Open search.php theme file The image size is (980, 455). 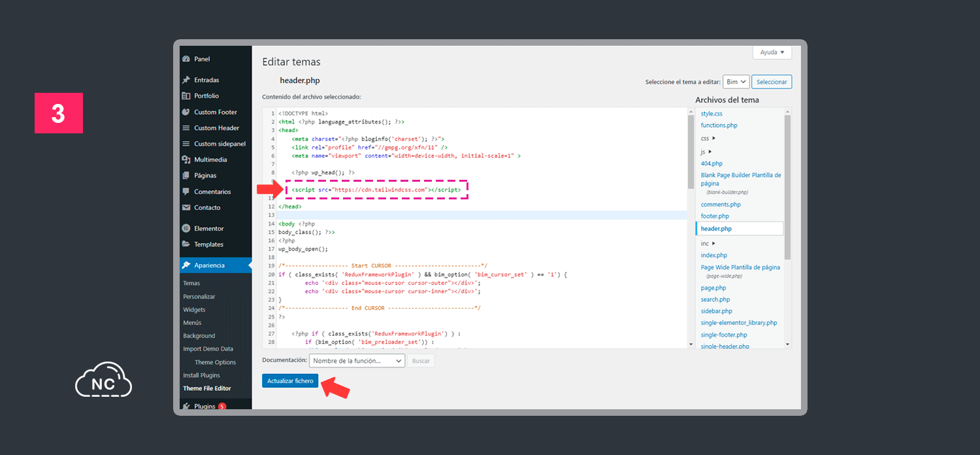pos(715,299)
